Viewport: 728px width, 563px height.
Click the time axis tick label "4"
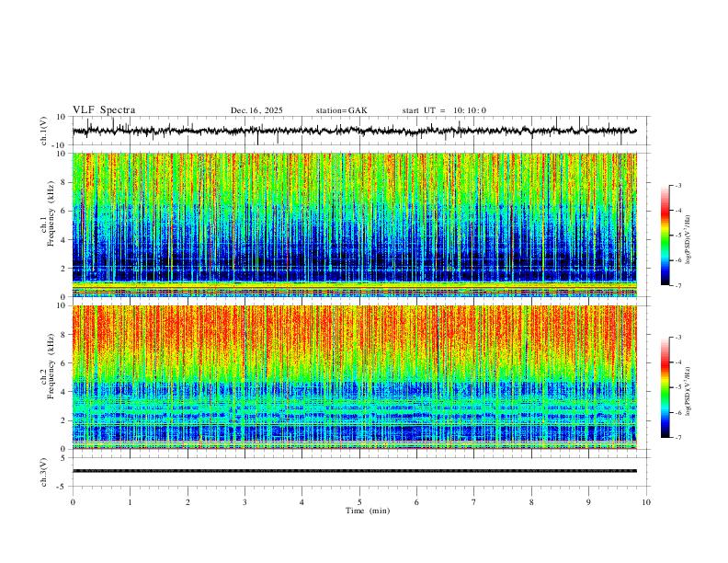point(301,502)
